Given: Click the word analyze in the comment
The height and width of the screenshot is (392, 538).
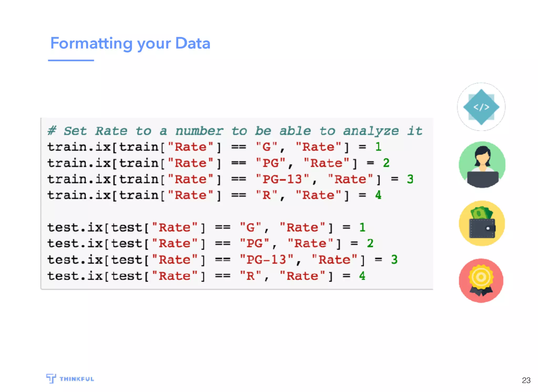Looking at the screenshot, I should pos(371,131).
